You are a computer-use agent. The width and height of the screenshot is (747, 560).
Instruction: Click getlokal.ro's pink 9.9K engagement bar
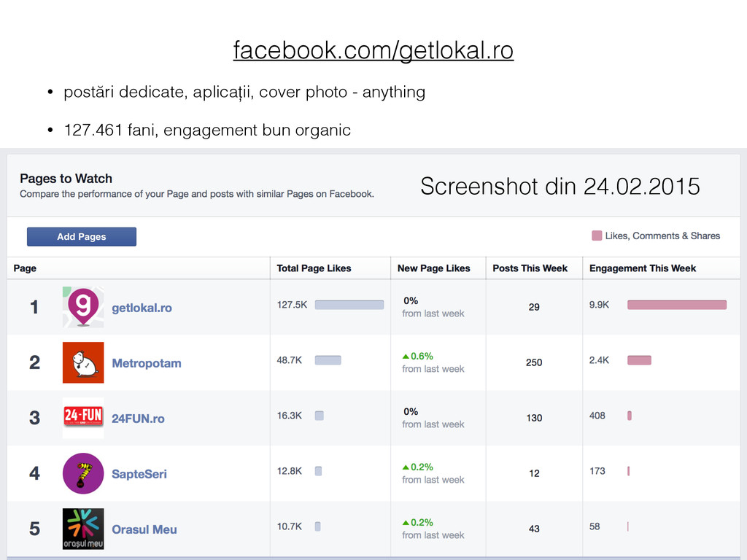pyautogui.click(x=677, y=305)
